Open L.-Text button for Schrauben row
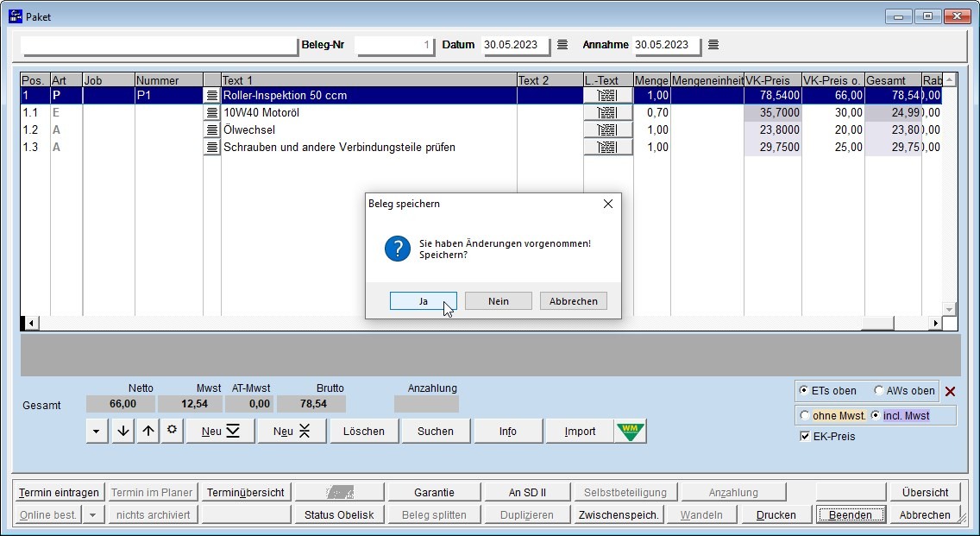 [607, 148]
